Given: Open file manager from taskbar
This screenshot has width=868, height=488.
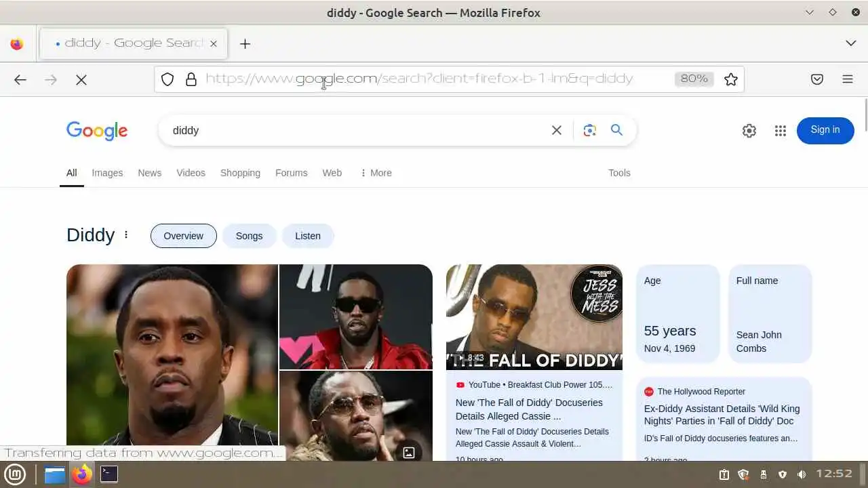Looking at the screenshot, I should 54,474.
